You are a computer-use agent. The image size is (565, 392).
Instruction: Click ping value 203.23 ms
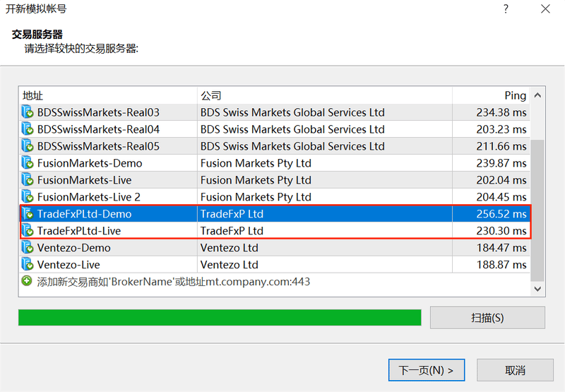click(501, 129)
